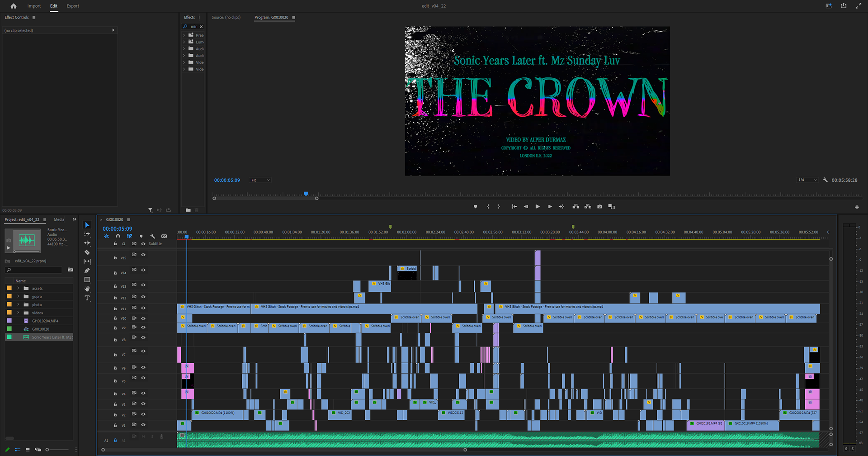The width and height of the screenshot is (868, 456).
Task: Open the Source (no clips) tab
Action: coord(226,17)
